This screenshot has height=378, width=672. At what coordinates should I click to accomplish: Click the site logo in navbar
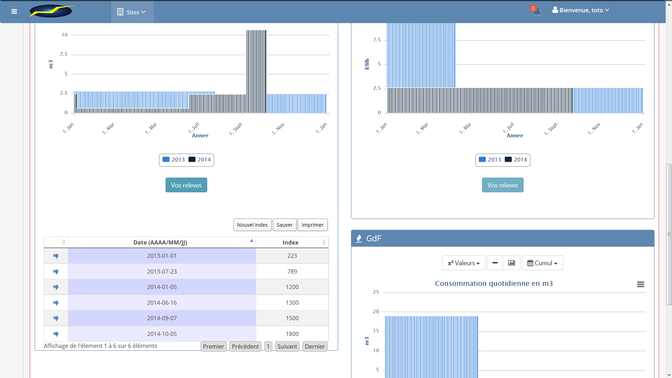52,11
